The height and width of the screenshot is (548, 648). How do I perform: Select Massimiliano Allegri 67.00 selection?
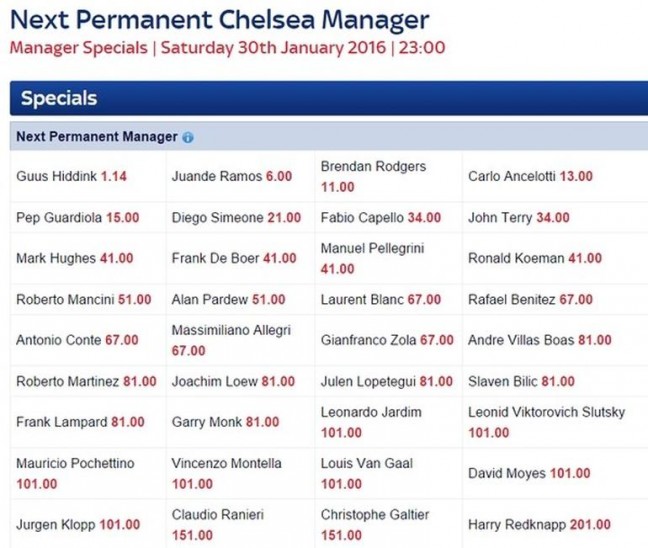pyautogui.click(x=188, y=351)
